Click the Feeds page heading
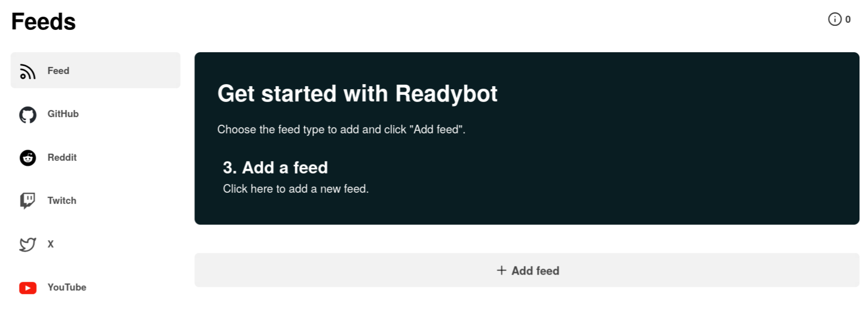 click(x=43, y=21)
